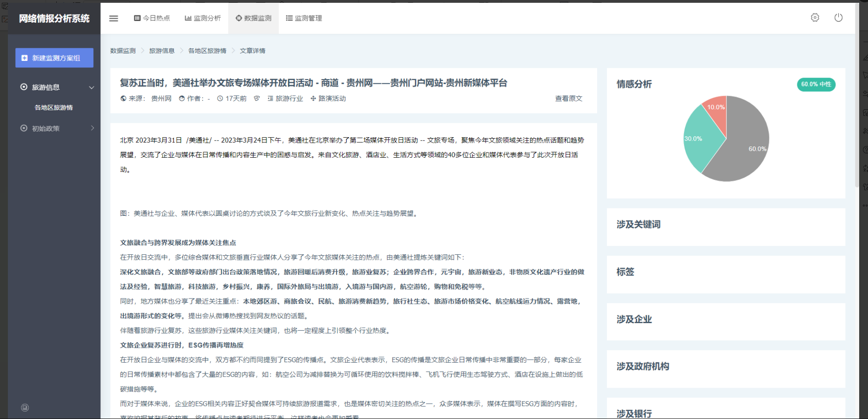Open the 今日热点 tab
This screenshot has width=868, height=419.
152,18
